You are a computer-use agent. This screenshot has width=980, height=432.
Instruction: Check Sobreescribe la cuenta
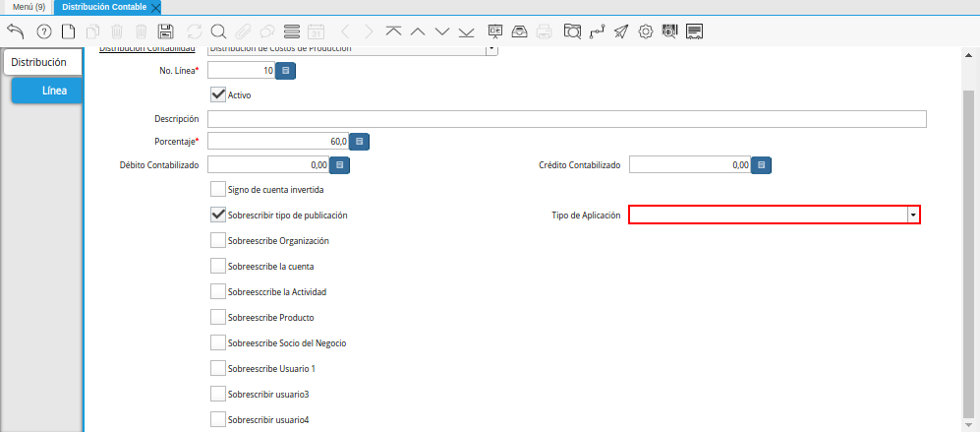[x=218, y=266]
